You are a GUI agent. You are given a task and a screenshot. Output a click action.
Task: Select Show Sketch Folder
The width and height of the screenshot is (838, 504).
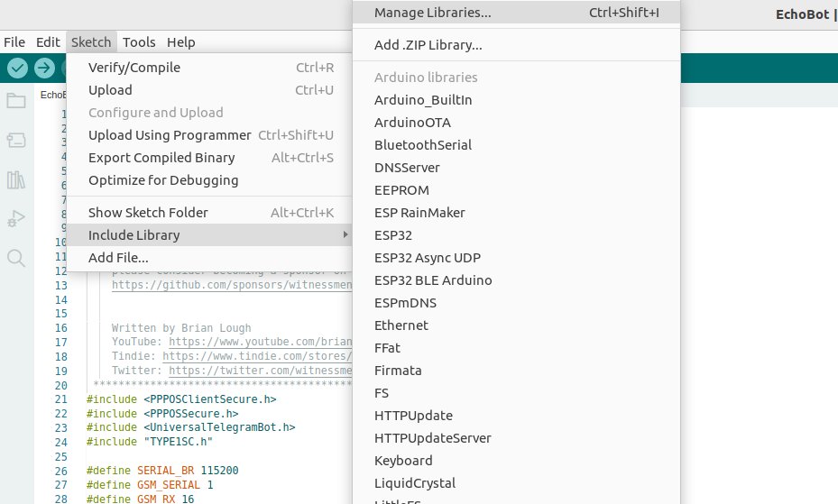point(209,213)
